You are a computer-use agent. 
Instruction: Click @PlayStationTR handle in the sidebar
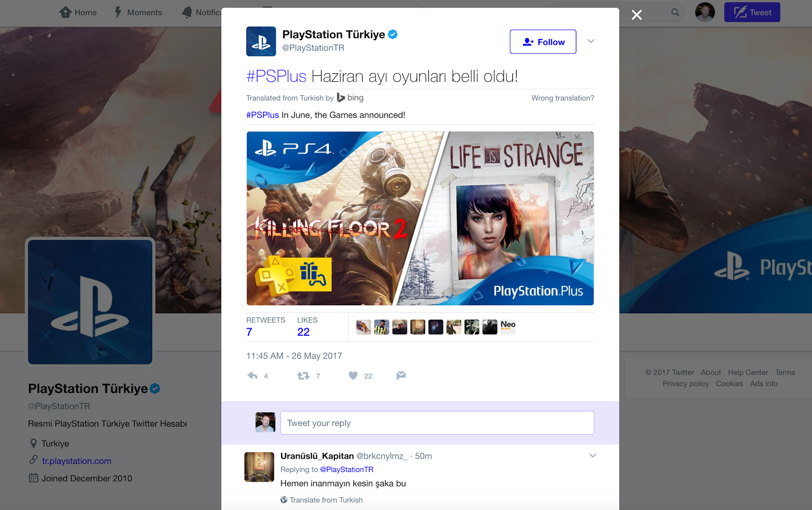(59, 406)
